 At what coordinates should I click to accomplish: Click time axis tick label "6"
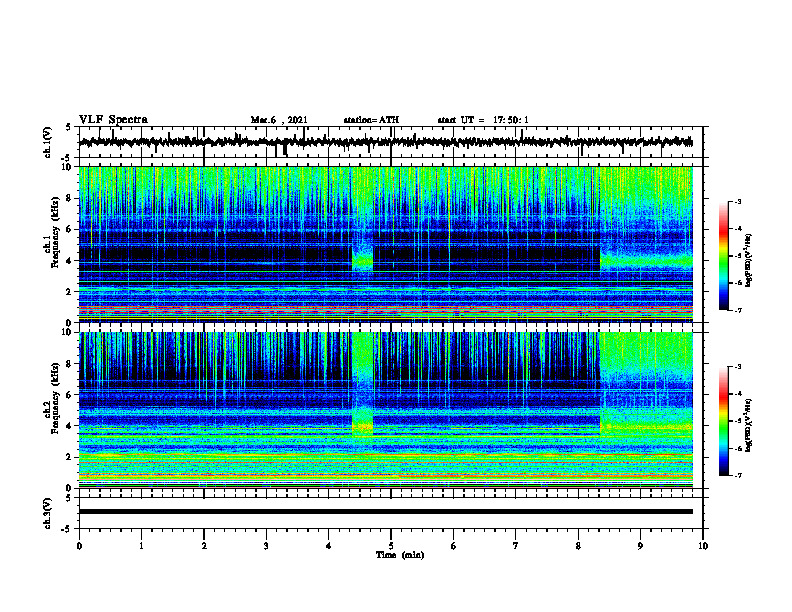(x=454, y=546)
